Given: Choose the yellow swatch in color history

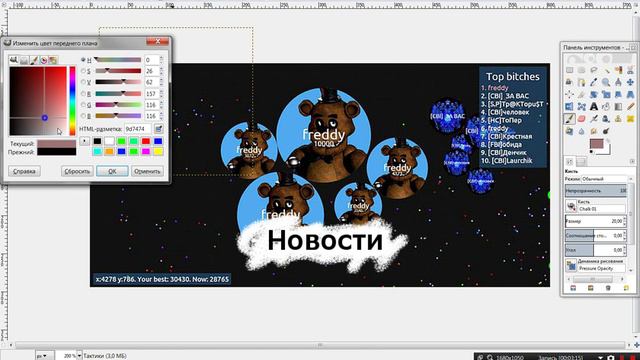Looking at the screenshot, I should point(158,151).
